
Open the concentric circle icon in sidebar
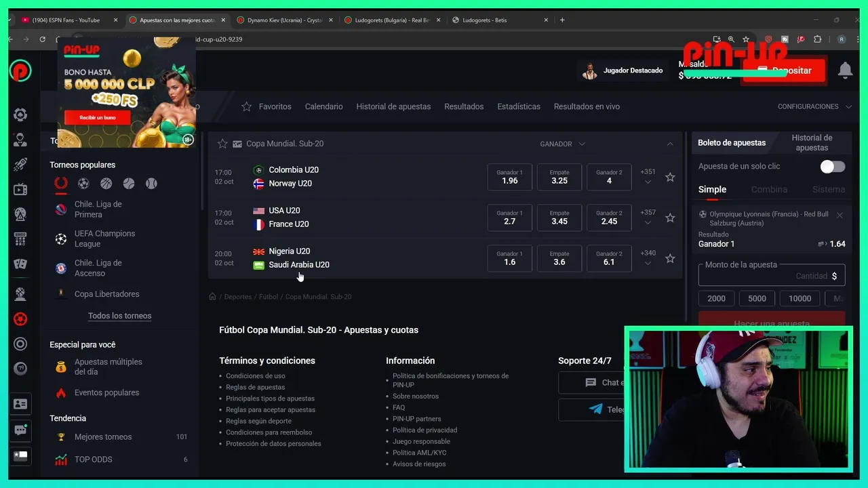[x=20, y=344]
